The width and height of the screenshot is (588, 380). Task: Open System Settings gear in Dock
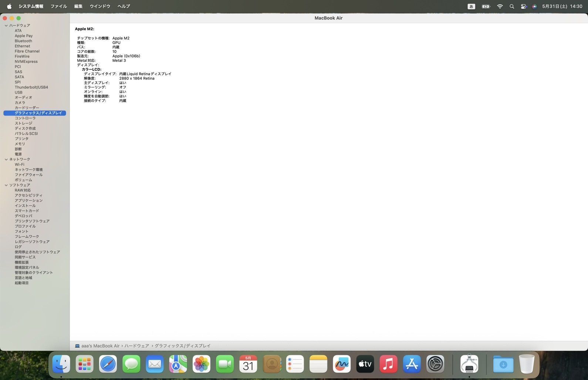pos(435,364)
